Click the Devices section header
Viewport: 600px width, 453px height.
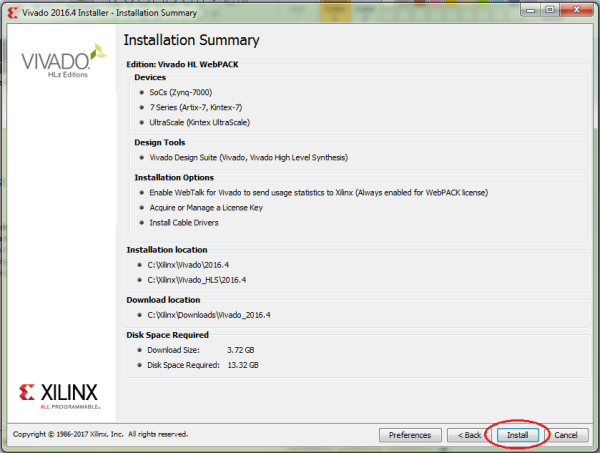click(x=150, y=77)
